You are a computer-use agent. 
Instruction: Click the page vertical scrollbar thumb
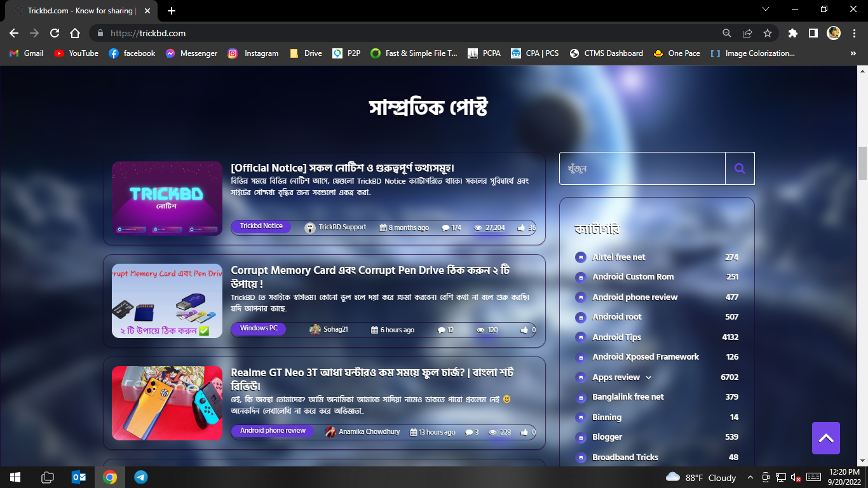[x=862, y=163]
